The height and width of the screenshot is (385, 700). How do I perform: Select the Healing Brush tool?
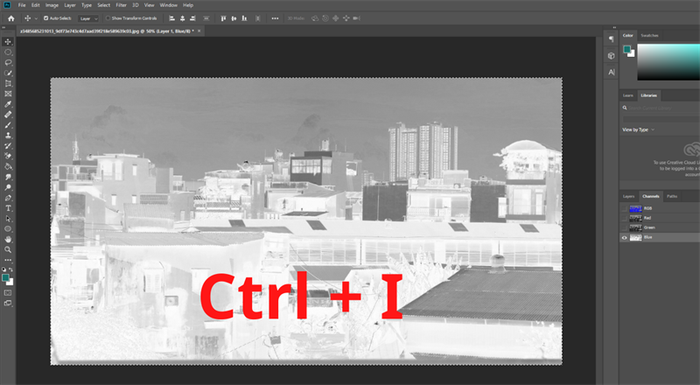click(x=8, y=115)
